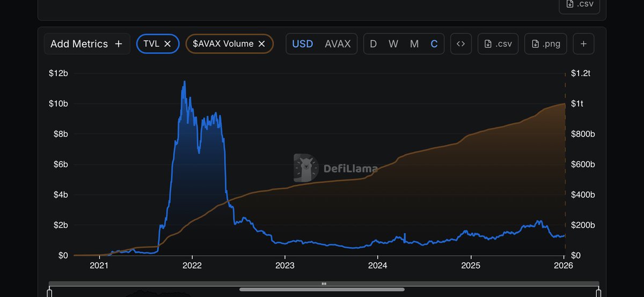The image size is (644, 297).
Task: Switch denomination to AVAX
Action: tap(338, 44)
